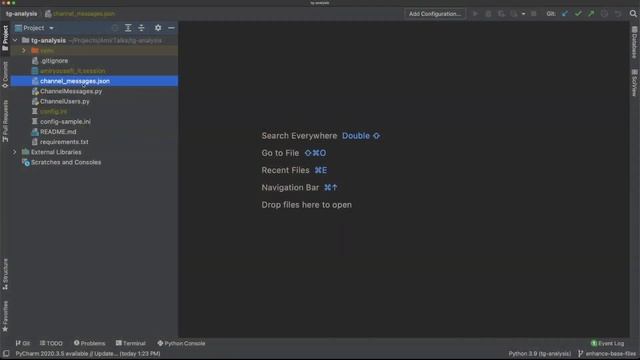640x360 pixels.
Task: Open the Pull Requests side tab
Action: click(5, 121)
